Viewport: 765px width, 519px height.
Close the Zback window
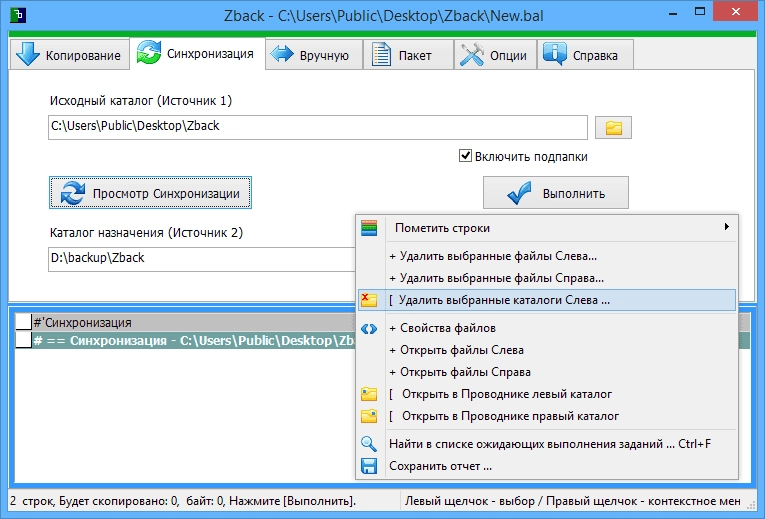pyautogui.click(x=736, y=12)
